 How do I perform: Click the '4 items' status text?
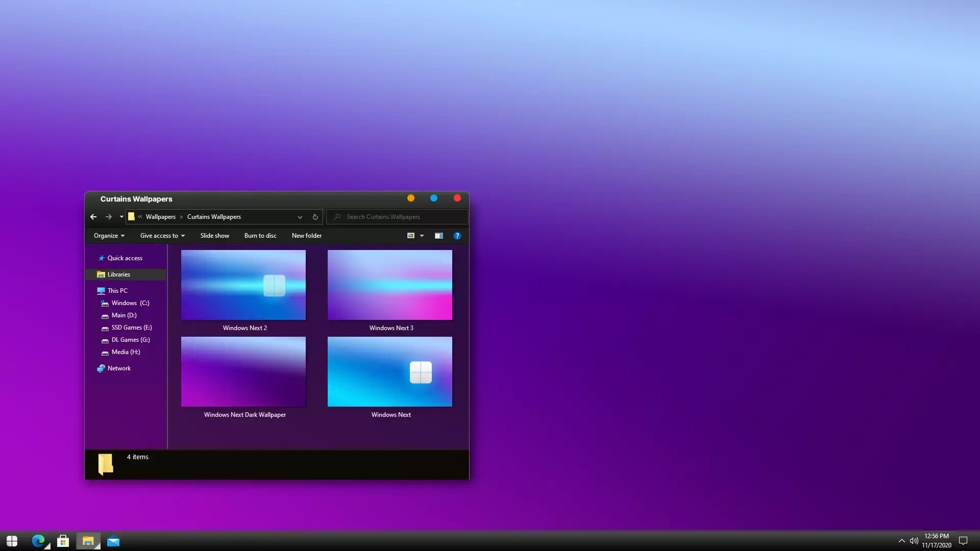tap(138, 457)
